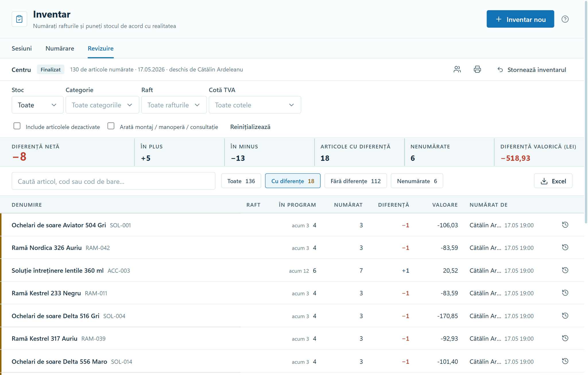Click the Finalizat status badge

point(51,70)
